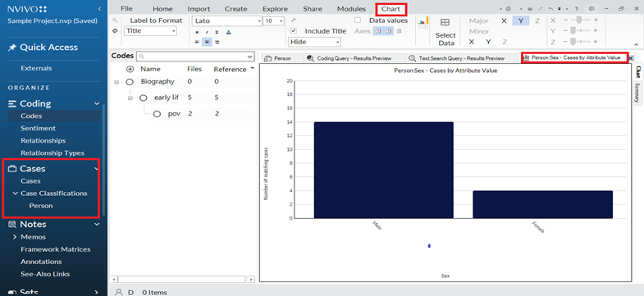
Task: Expand the Memos item
Action: pyautogui.click(x=16, y=237)
